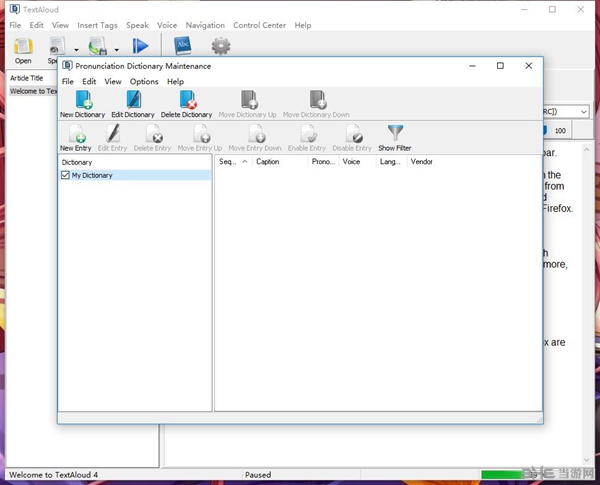The height and width of the screenshot is (485, 600).
Task: Click the Edit Dictionary icon
Action: (x=134, y=100)
